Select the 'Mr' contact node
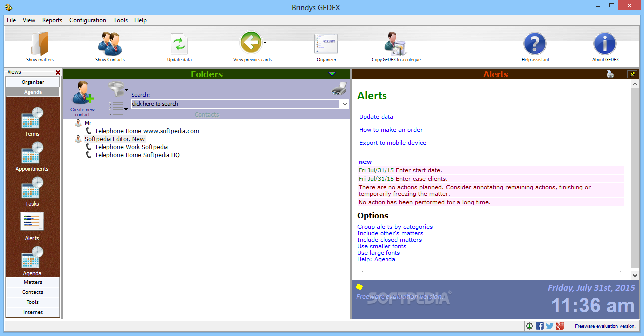644x336 pixels. coord(88,123)
